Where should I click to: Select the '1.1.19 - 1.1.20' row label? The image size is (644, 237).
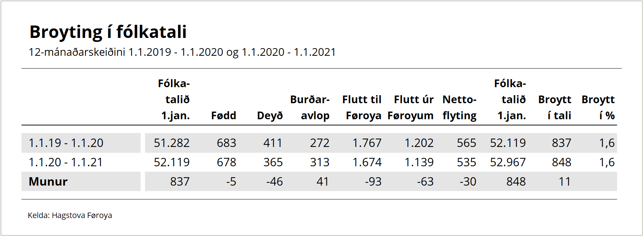click(x=66, y=143)
